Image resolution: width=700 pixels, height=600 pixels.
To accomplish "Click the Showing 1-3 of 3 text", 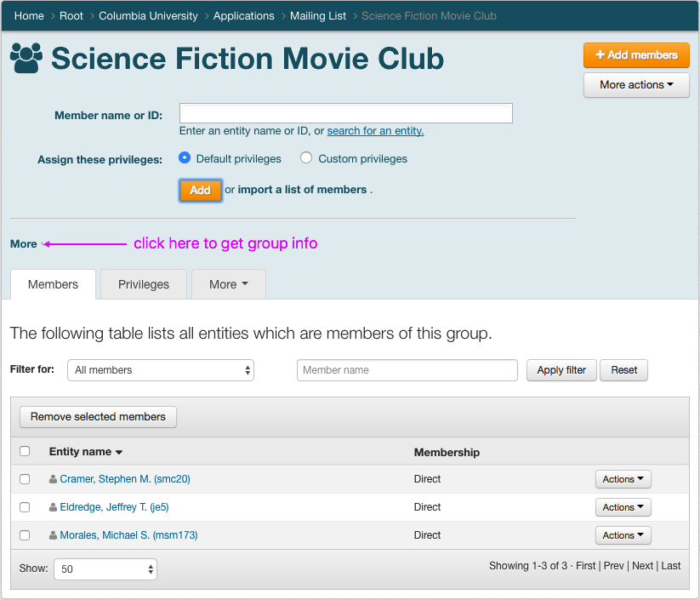I will 527,566.
